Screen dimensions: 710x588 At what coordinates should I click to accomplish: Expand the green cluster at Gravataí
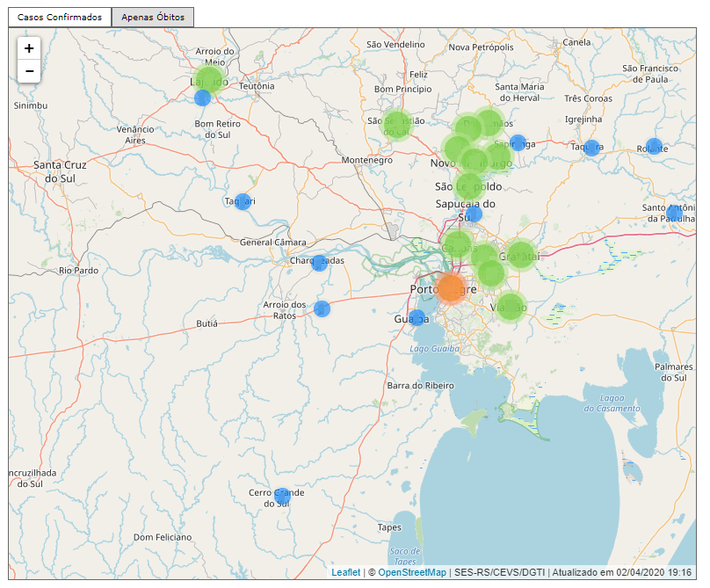click(x=520, y=255)
